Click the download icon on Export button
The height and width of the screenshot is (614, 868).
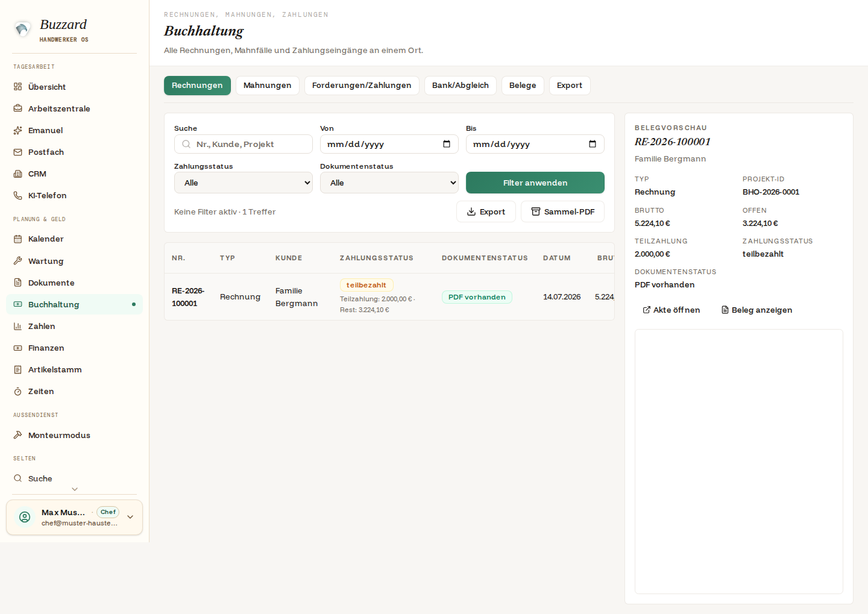(471, 211)
